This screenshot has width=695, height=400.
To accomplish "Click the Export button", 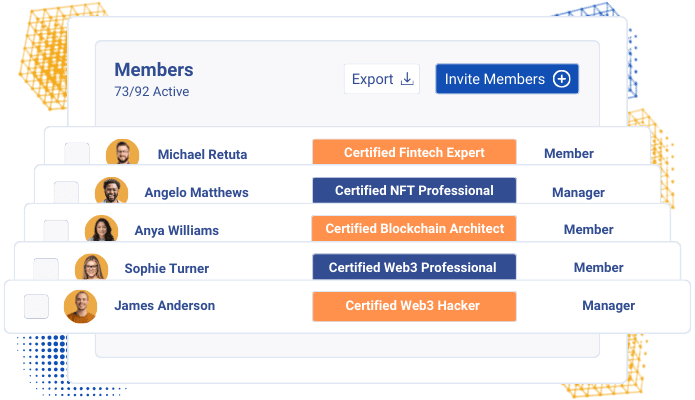I will point(382,79).
